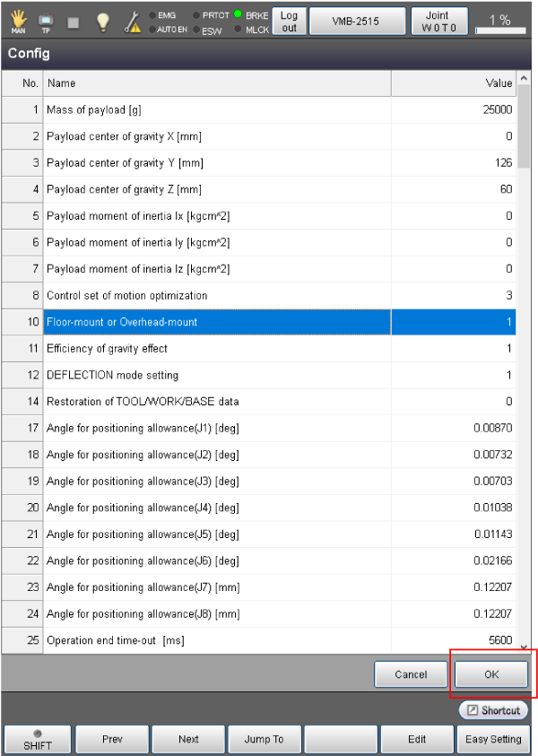The image size is (538, 756).
Task: Open the VMB-2515 robot selector
Action: coord(357,22)
